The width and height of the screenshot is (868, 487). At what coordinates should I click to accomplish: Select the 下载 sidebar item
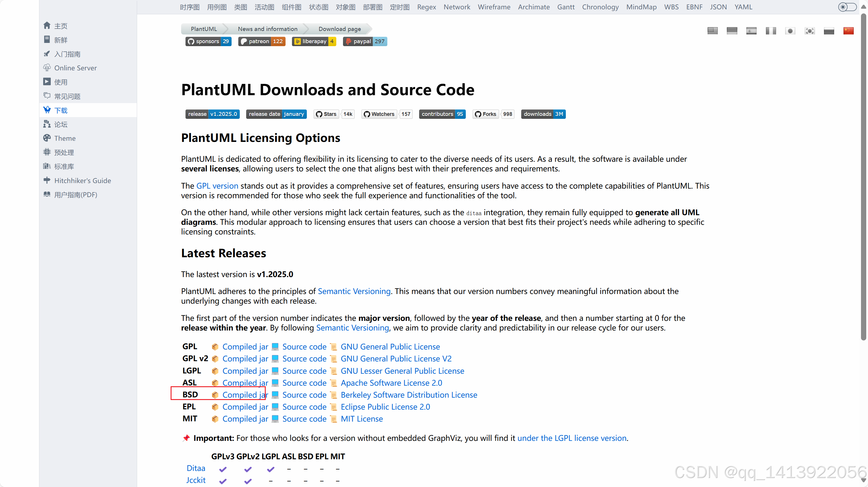click(61, 110)
